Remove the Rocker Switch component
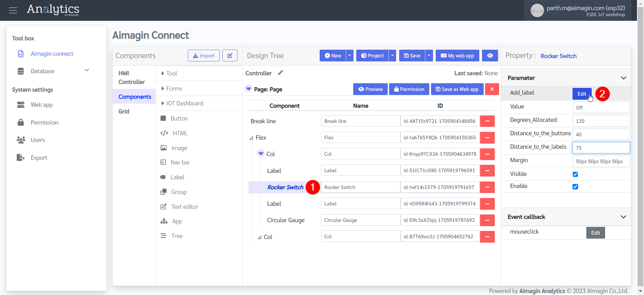 point(487,187)
